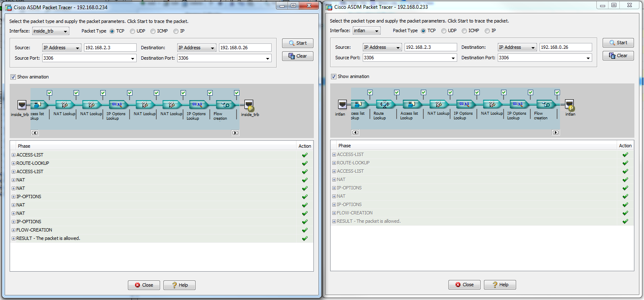This screenshot has width=644, height=300.
Task: Click the green check beside RESULT row, left window
Action: click(x=305, y=238)
